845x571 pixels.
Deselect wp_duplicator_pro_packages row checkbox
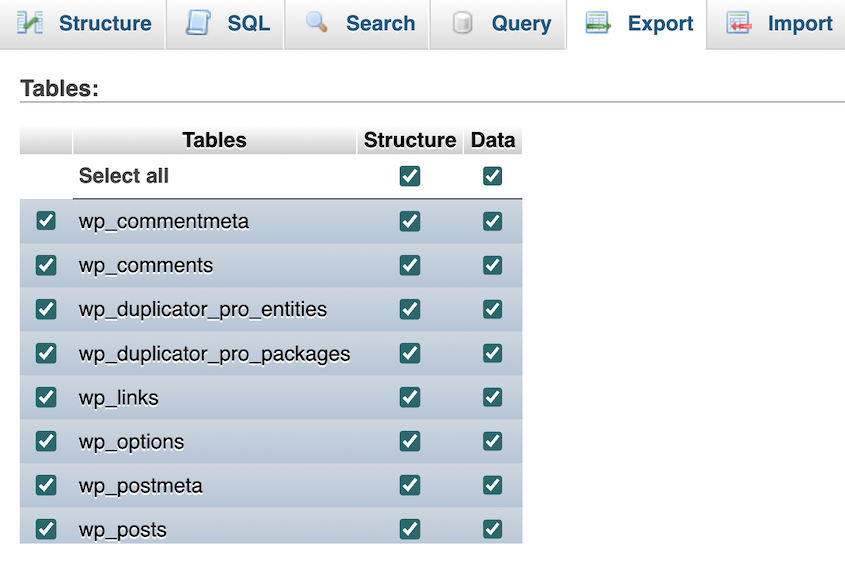tap(46, 353)
